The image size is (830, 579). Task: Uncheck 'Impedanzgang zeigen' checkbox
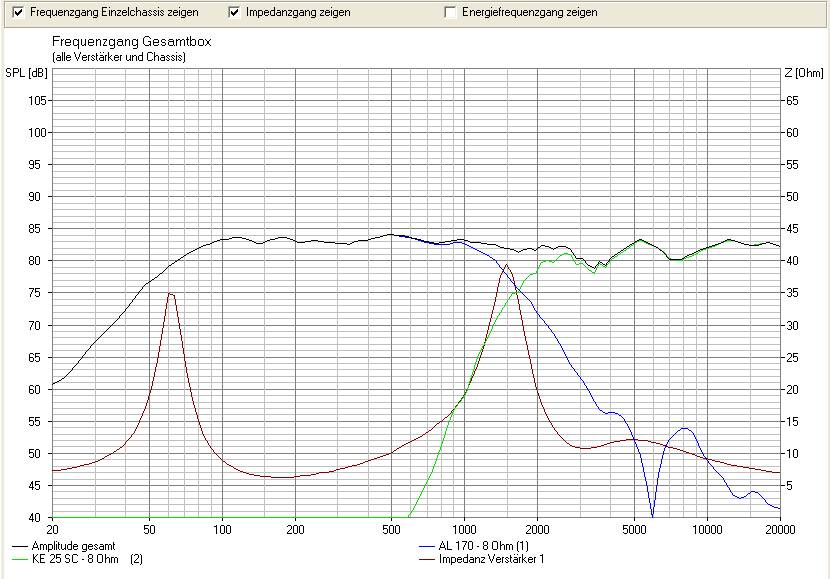click(234, 12)
